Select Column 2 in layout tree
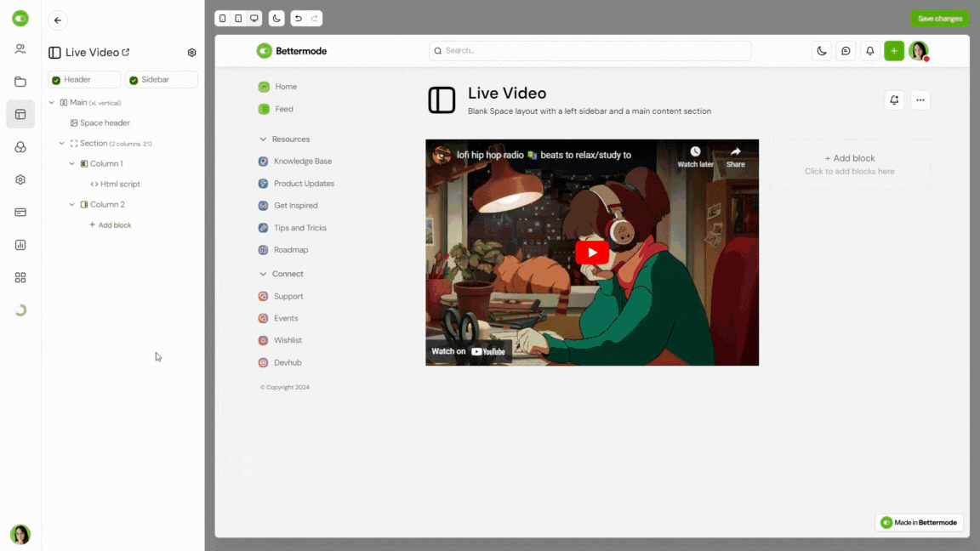980x551 pixels. pyautogui.click(x=102, y=204)
